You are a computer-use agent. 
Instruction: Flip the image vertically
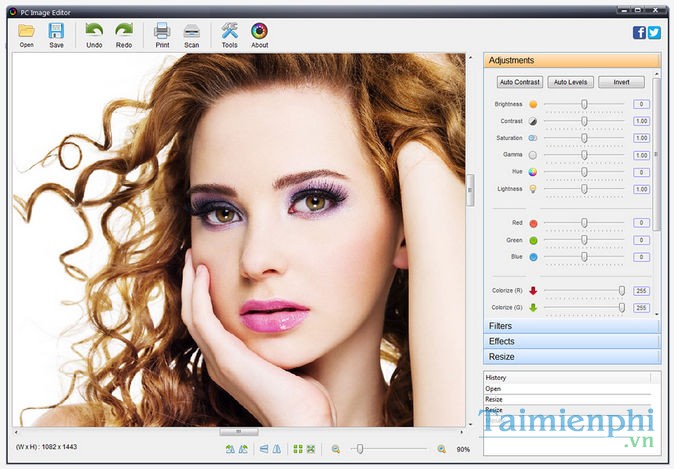point(264,449)
